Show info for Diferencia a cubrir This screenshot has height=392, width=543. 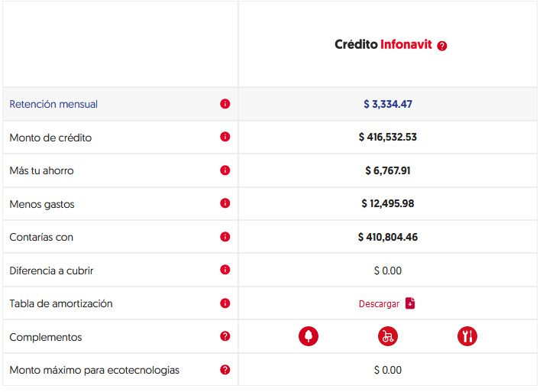[225, 270]
